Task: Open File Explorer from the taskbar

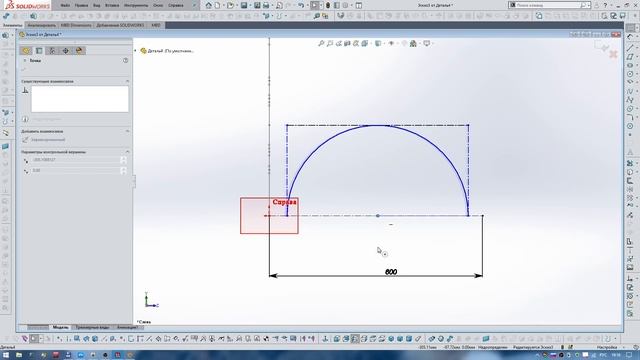Action: coord(19,355)
